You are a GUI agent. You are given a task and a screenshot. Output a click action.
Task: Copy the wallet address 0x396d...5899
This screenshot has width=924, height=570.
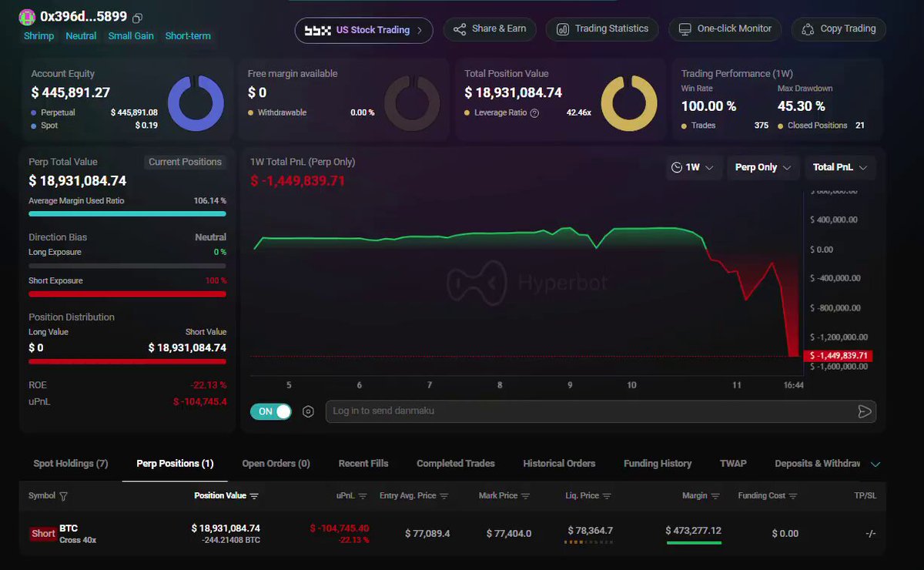point(138,18)
